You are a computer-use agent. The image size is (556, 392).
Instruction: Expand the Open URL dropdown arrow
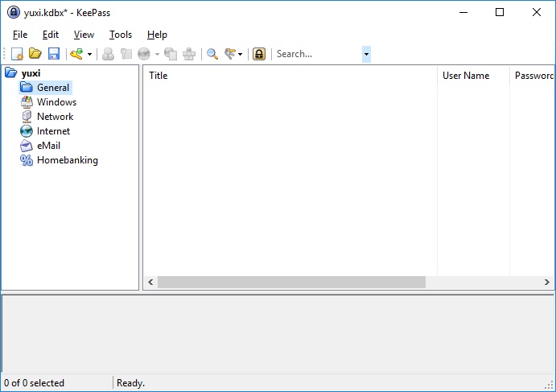click(157, 54)
